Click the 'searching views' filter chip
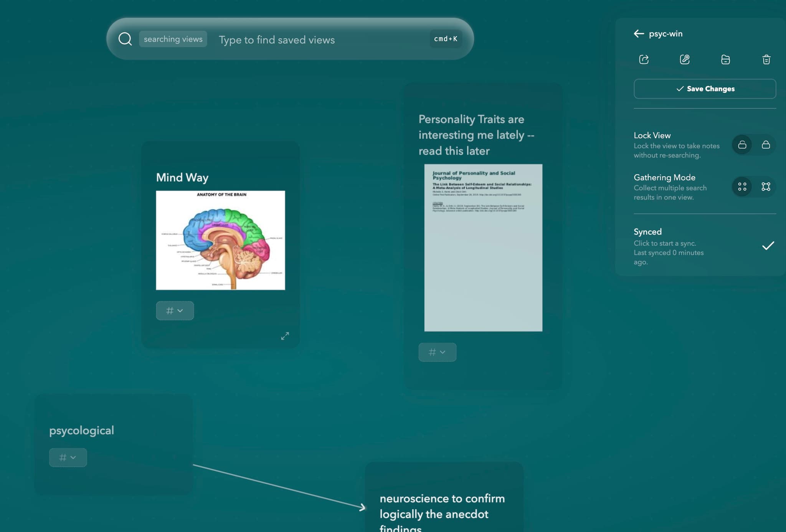Viewport: 786px width, 532px height. tap(173, 39)
